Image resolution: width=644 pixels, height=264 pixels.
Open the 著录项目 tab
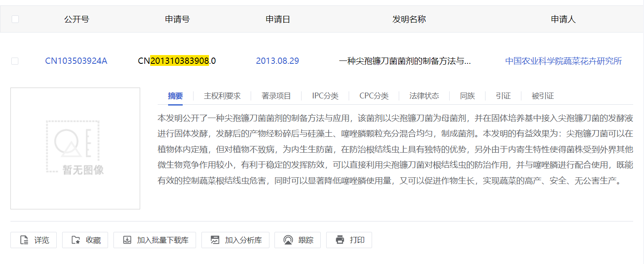pos(276,96)
